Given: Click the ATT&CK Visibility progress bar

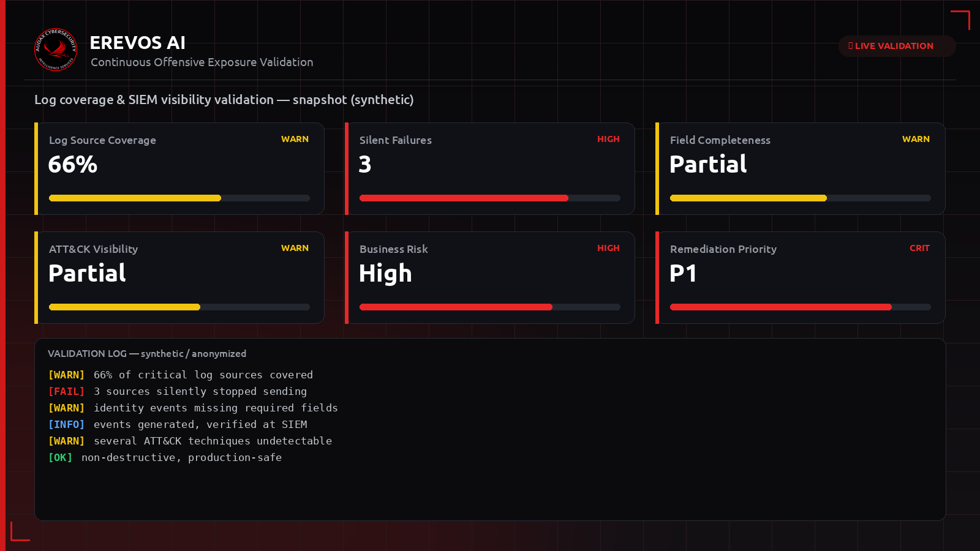Looking at the screenshot, I should coord(179,307).
